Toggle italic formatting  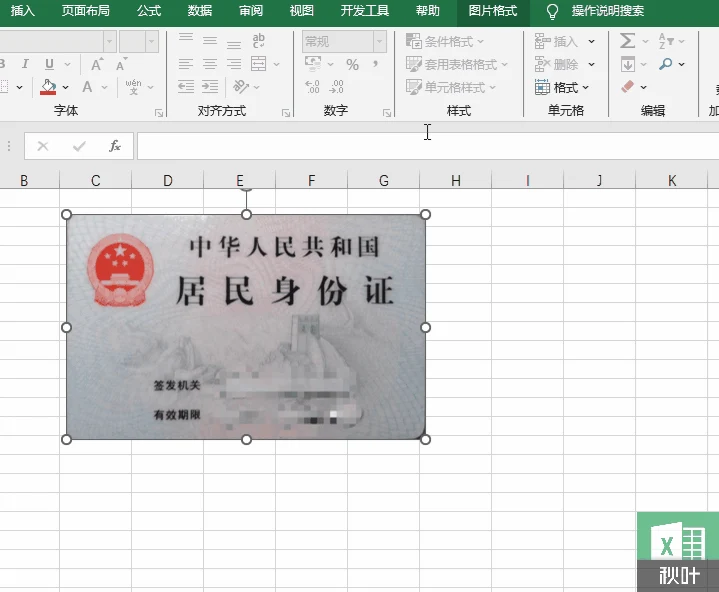(x=25, y=64)
